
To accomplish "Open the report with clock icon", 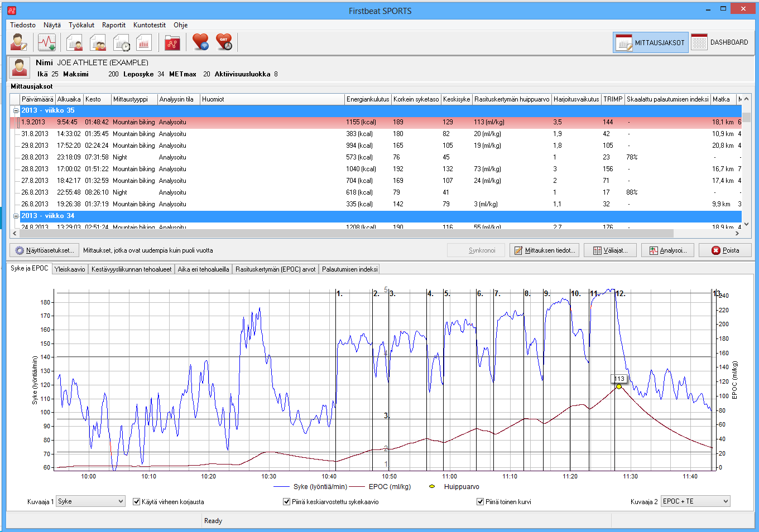I will [121, 42].
